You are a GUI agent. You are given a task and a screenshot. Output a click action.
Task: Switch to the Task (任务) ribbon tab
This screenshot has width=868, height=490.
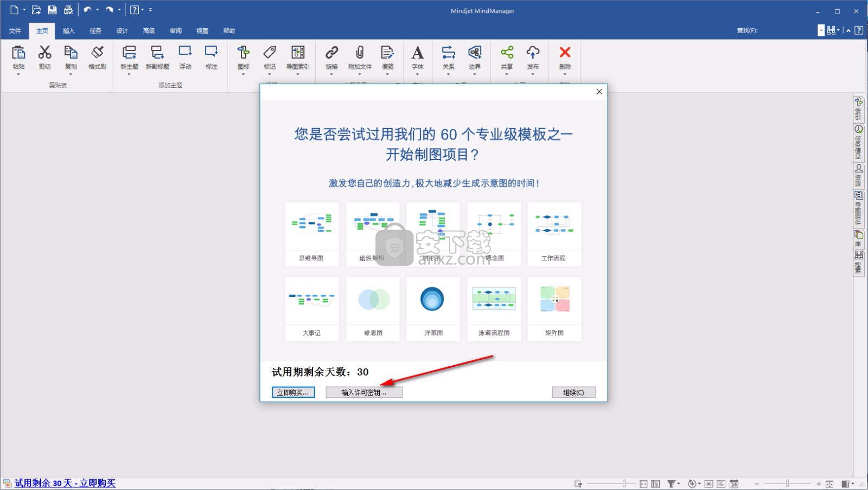coord(95,31)
